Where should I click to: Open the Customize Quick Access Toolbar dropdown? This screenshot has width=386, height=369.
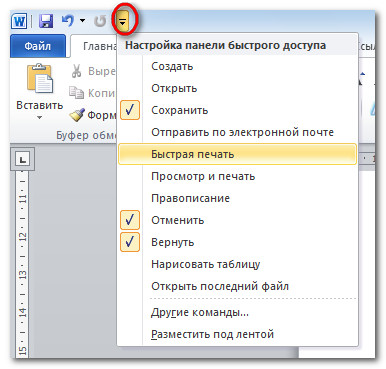(x=123, y=22)
